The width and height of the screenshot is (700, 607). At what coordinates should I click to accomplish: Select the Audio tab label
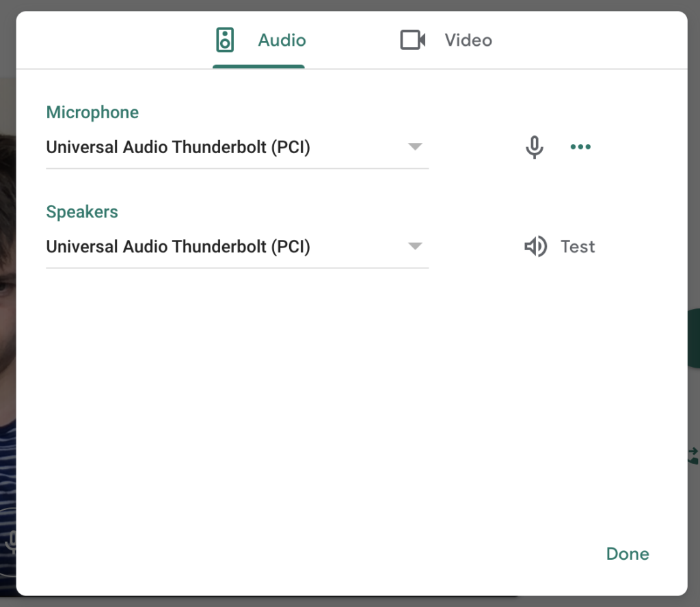pos(282,40)
